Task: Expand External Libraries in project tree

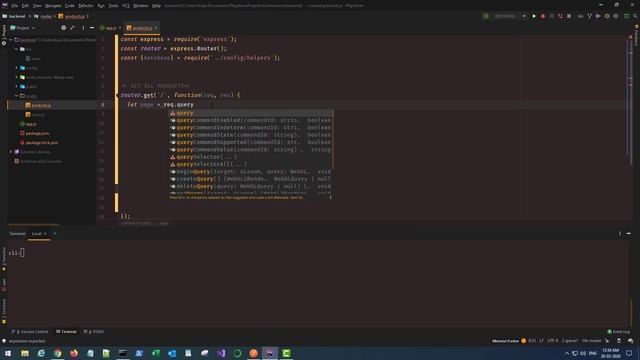Action: tap(11, 152)
